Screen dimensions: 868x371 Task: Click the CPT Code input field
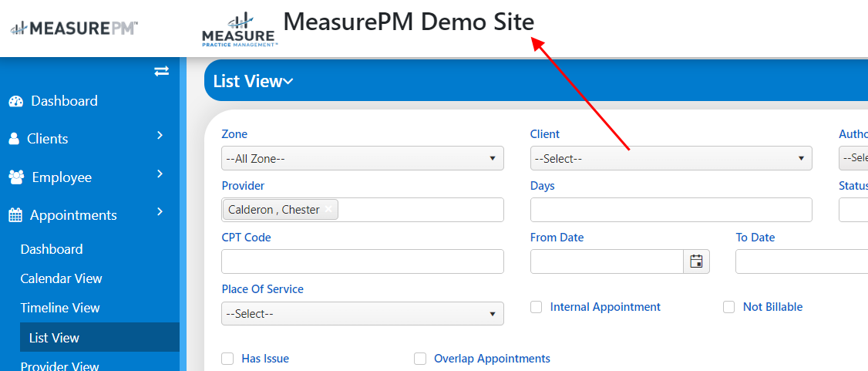point(362,261)
